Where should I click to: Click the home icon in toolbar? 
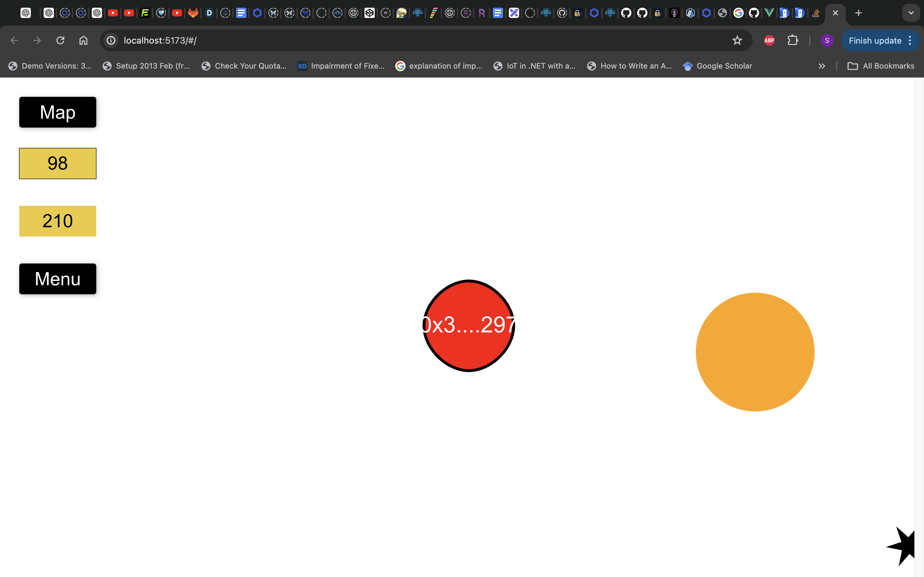[x=83, y=40]
